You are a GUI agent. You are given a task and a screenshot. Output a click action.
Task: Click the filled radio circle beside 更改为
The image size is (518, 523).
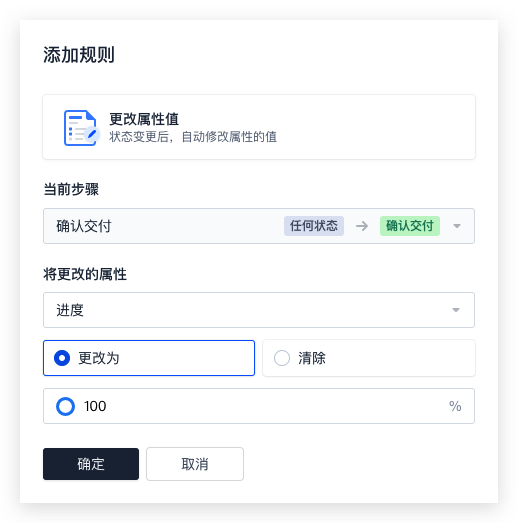coord(62,358)
